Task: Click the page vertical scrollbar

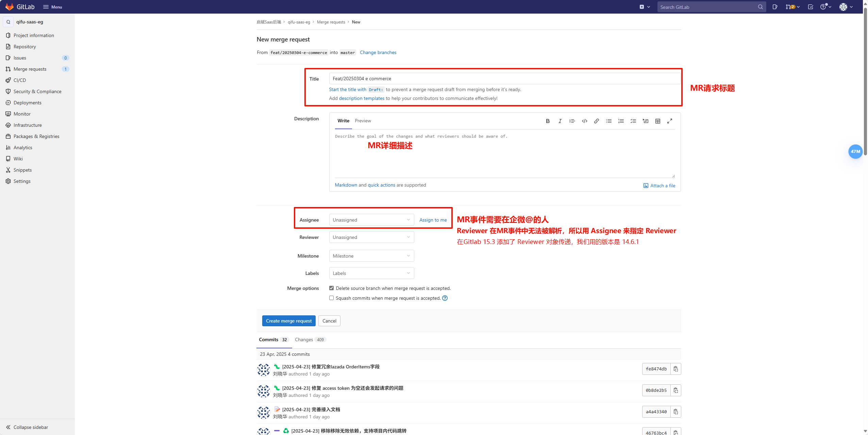Action: (865, 82)
